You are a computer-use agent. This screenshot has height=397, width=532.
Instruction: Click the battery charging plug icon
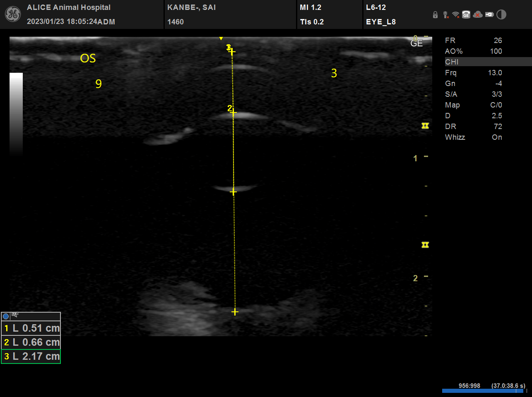click(x=489, y=15)
